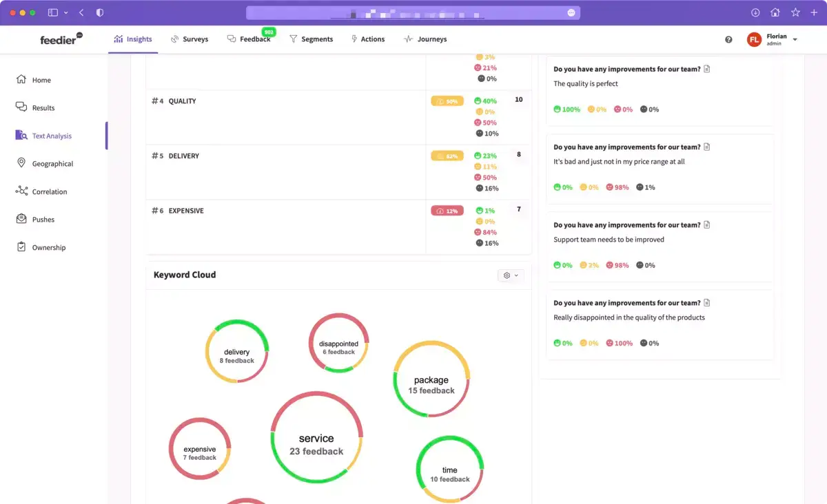Click the 50% score badge for Quality
This screenshot has height=504, width=827.
pos(447,101)
